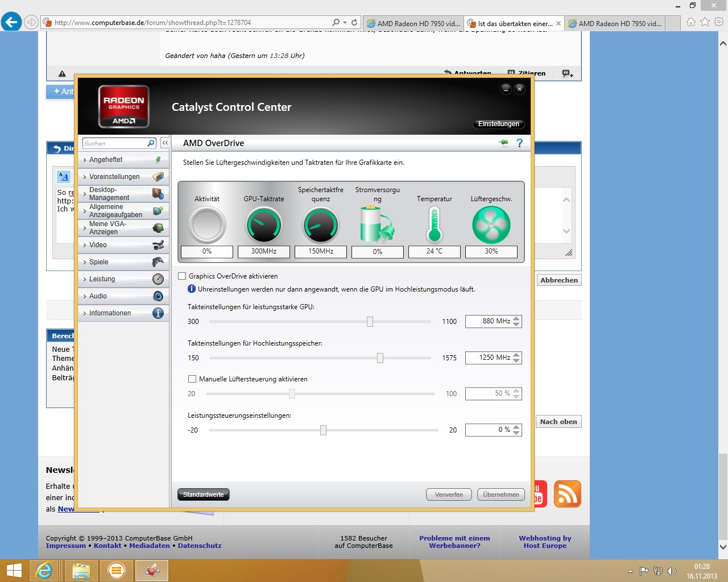The height and width of the screenshot is (582, 728).
Task: Open File Explorer from the taskbar
Action: coord(81,571)
